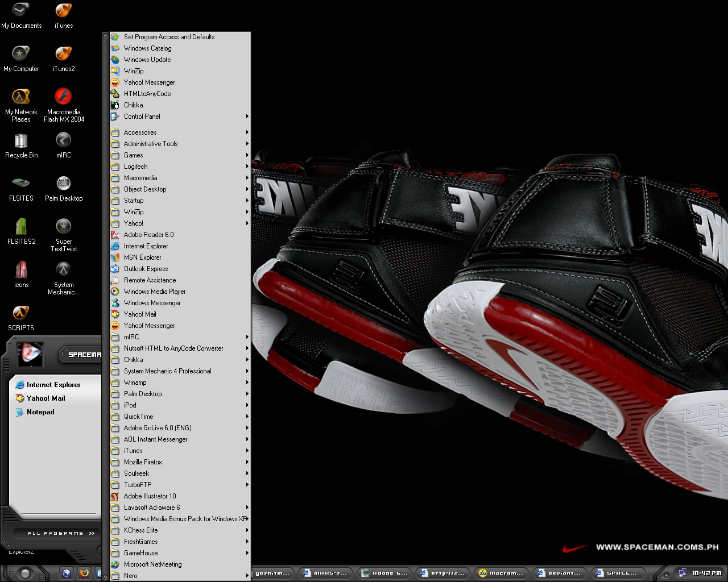Switch to the Macrom... taskbar window
Screen dimensions: 728x582
pyautogui.click(x=500, y=573)
